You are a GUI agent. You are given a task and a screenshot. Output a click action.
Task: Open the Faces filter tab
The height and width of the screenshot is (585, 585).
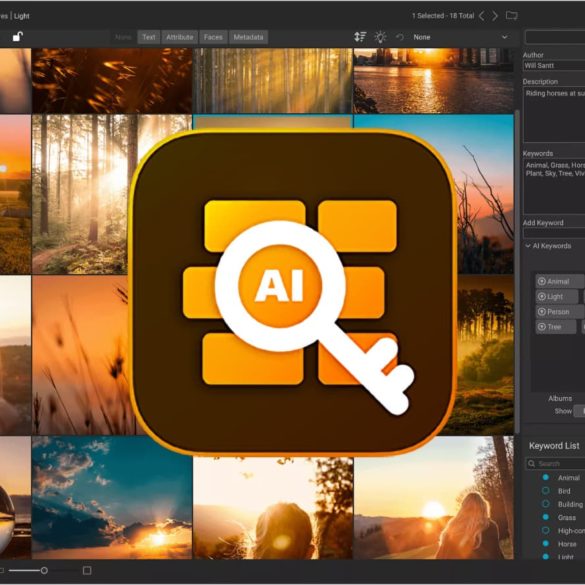coord(213,37)
